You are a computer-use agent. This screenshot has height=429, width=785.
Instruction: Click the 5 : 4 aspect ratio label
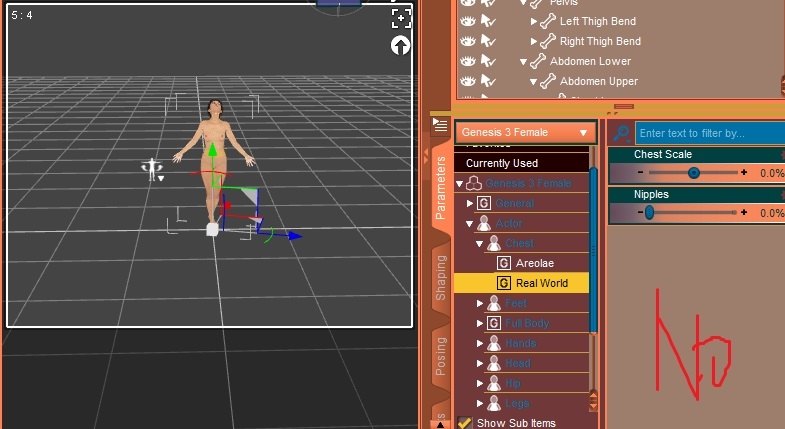pos(22,16)
